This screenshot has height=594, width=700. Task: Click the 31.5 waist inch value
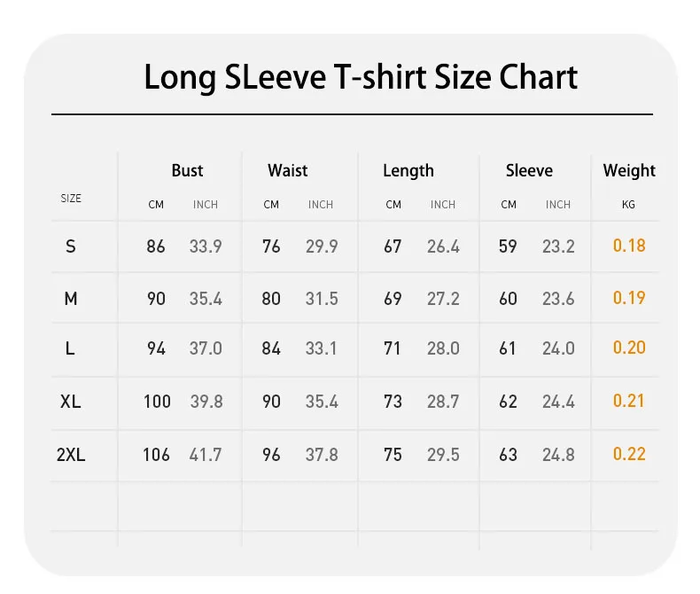(322, 299)
